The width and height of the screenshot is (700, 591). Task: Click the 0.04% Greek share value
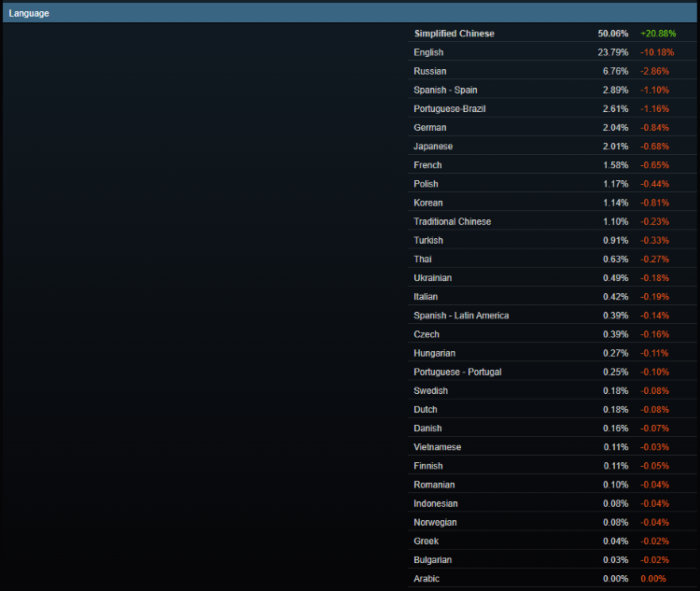click(x=616, y=541)
